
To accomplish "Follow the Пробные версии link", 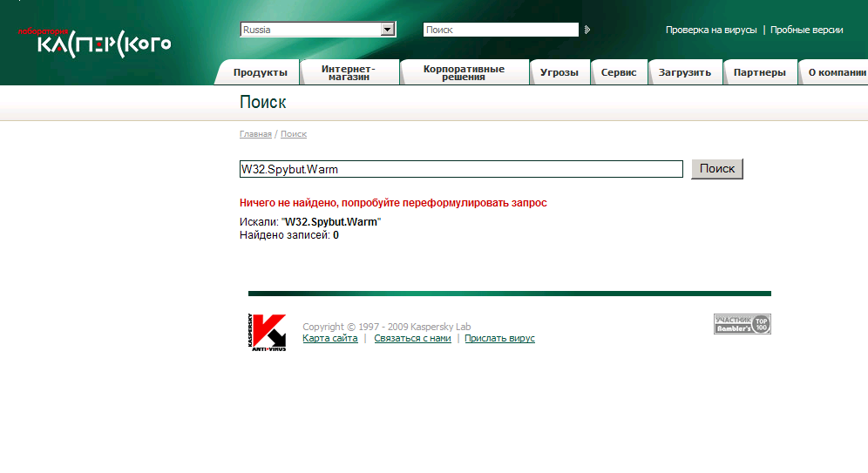I will (x=806, y=30).
